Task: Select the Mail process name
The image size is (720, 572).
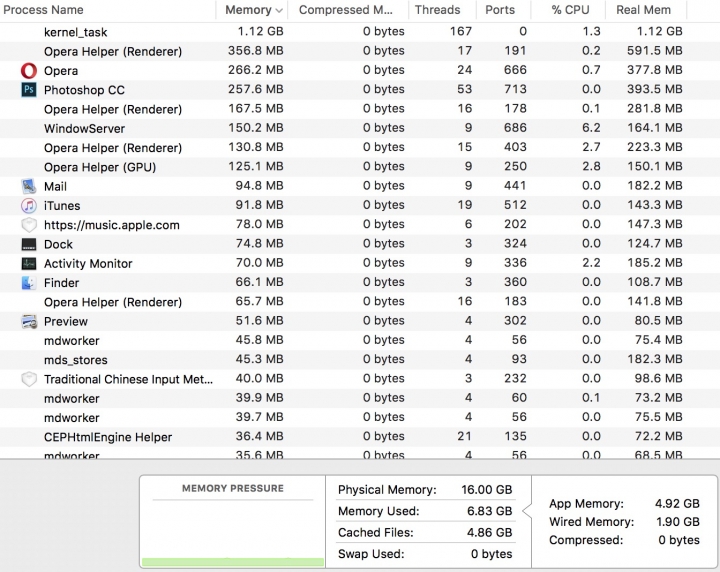Action: pyautogui.click(x=55, y=186)
